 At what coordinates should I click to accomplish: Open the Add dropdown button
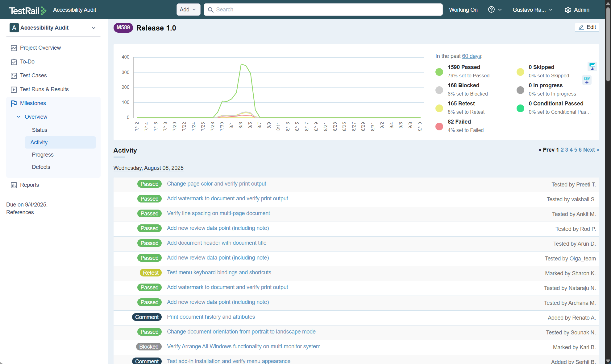point(188,10)
